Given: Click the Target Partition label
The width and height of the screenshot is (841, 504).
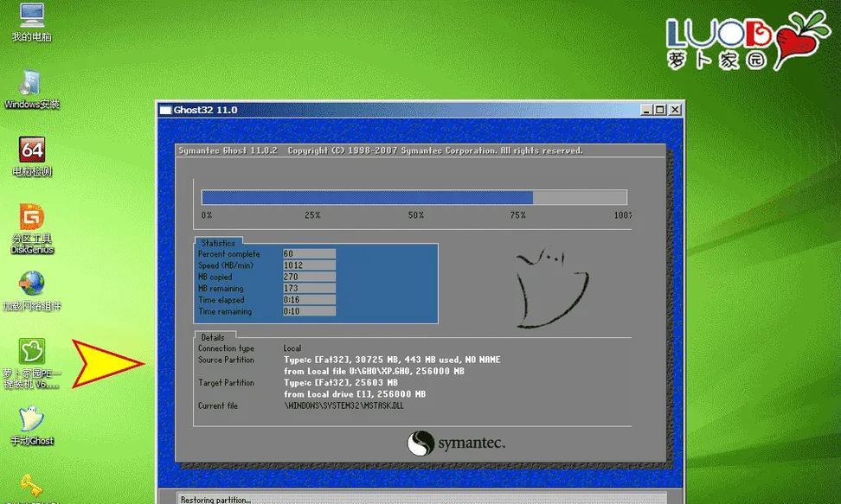Looking at the screenshot, I should (226, 383).
